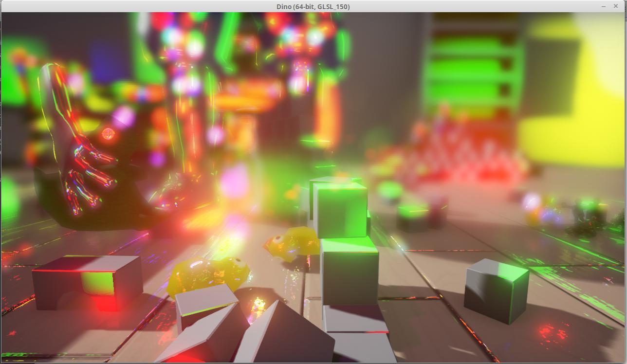Viewport: 627px width, 364px height.
Task: Click the top green-lit stacked cube
Action: point(340,209)
